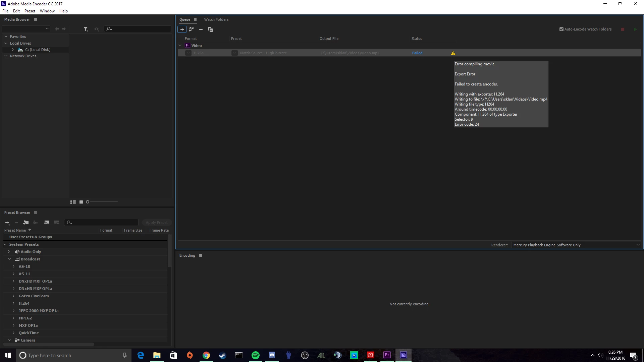
Task: Switch Media Browser to list view icon
Action: pyautogui.click(x=73, y=202)
